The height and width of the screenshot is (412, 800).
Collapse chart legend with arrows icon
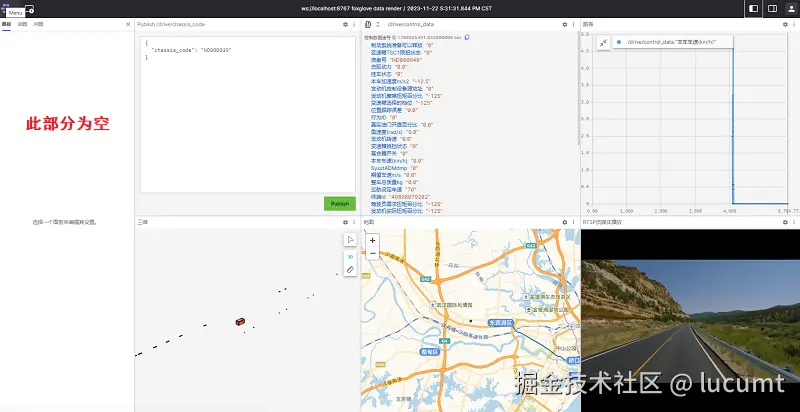[604, 43]
